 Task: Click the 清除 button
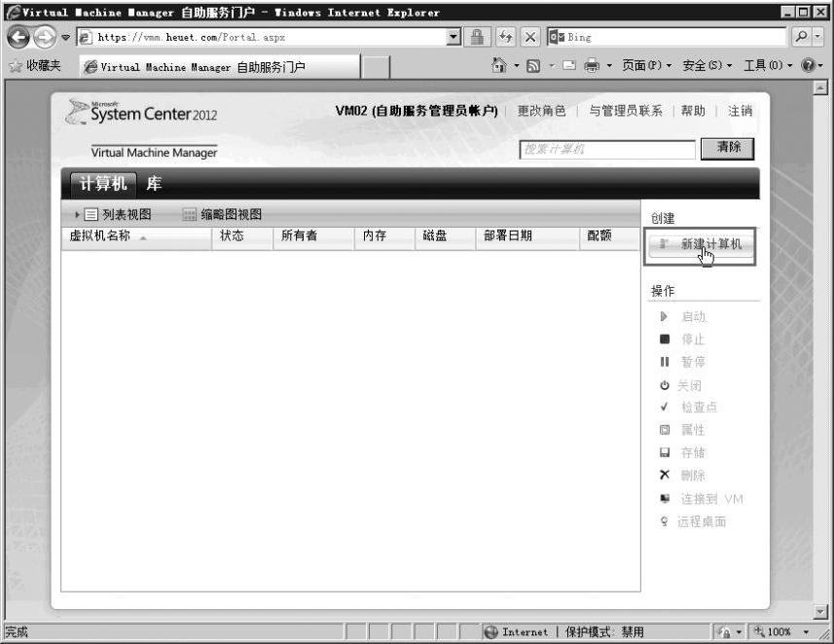tap(727, 149)
